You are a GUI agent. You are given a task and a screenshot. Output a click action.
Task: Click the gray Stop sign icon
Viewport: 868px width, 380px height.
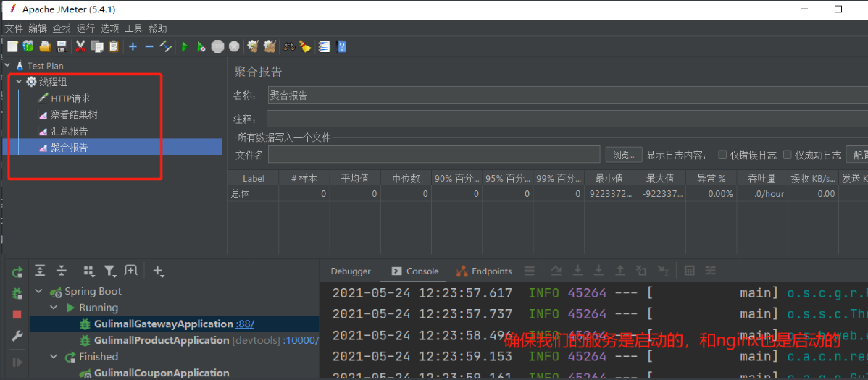click(x=217, y=47)
